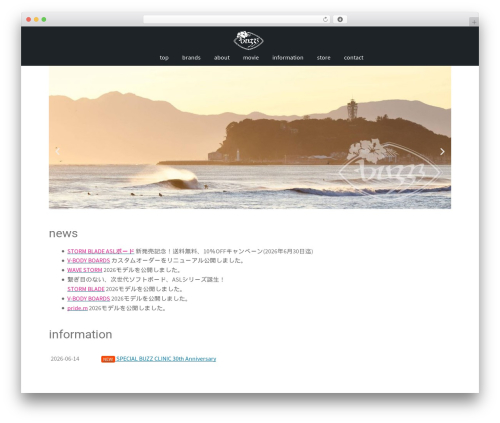Open the brands menu item

[191, 58]
